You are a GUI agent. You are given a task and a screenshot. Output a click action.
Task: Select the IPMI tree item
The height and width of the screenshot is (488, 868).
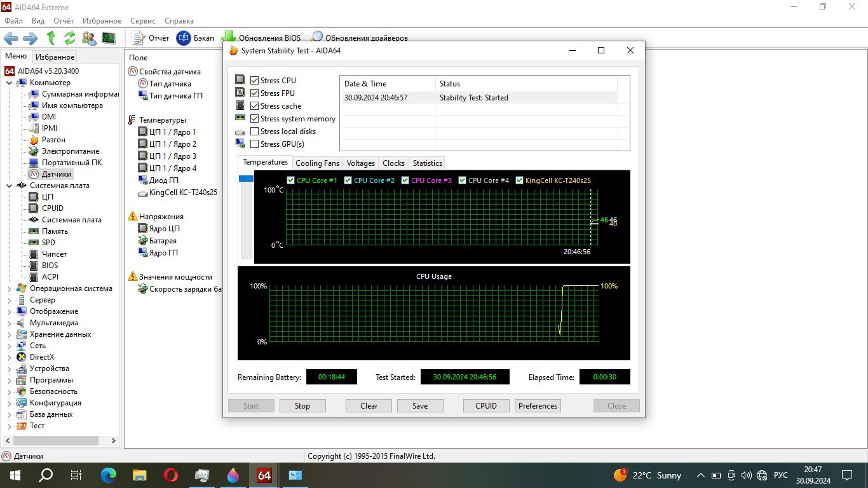(x=43, y=128)
